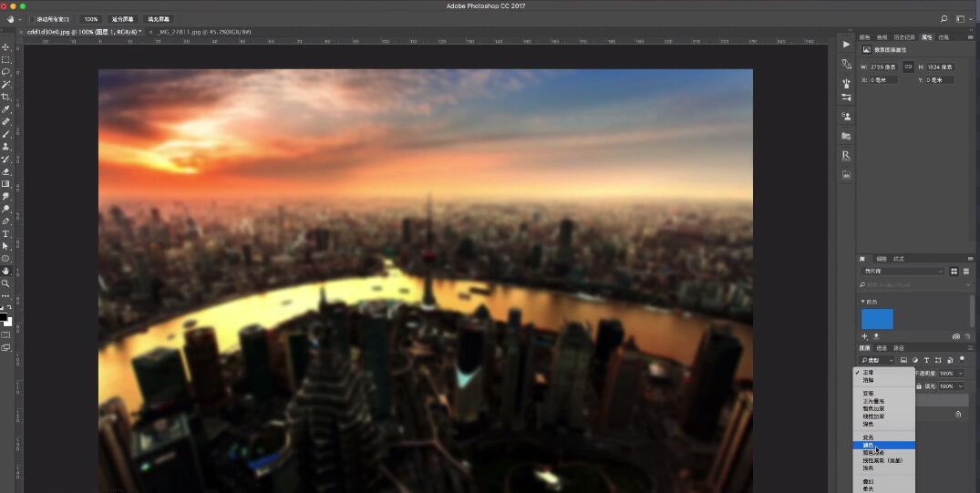Select the Type tool
This screenshot has width=980, height=493.
tap(6, 233)
